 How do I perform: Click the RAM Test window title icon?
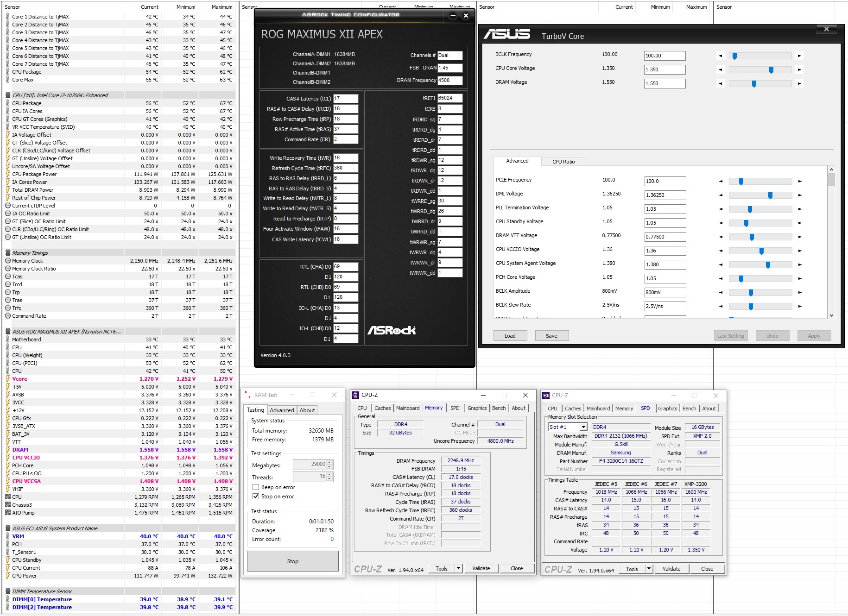(x=247, y=395)
